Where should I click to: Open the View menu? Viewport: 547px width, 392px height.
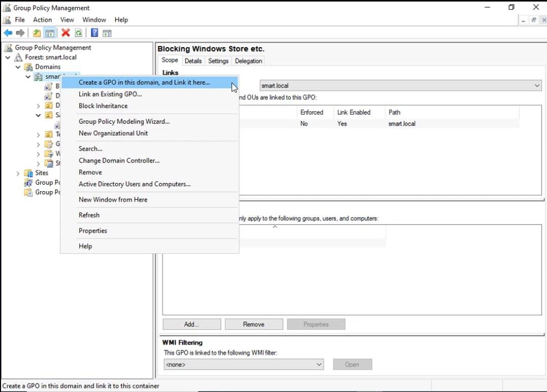67,20
